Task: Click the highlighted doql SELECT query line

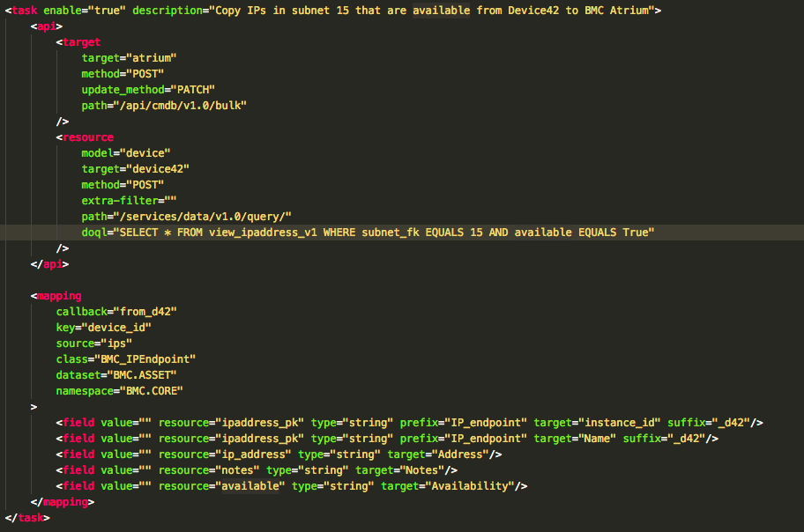Action: pyautogui.click(x=368, y=233)
